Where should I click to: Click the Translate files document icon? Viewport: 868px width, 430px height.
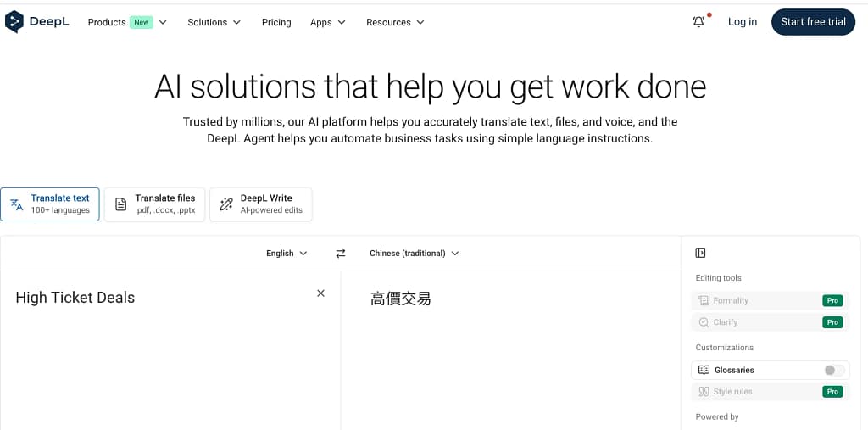coord(120,204)
